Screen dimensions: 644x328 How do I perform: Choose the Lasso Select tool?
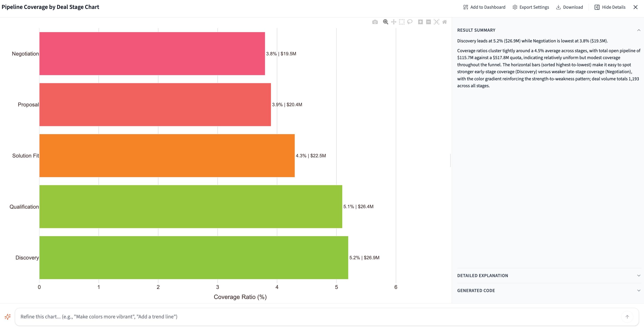410,22
